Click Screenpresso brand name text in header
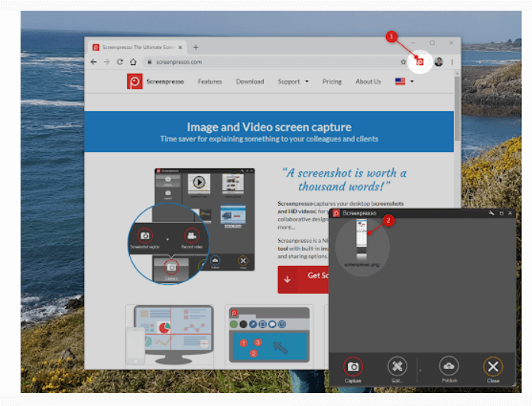This screenshot has height=406, width=532. tap(165, 82)
